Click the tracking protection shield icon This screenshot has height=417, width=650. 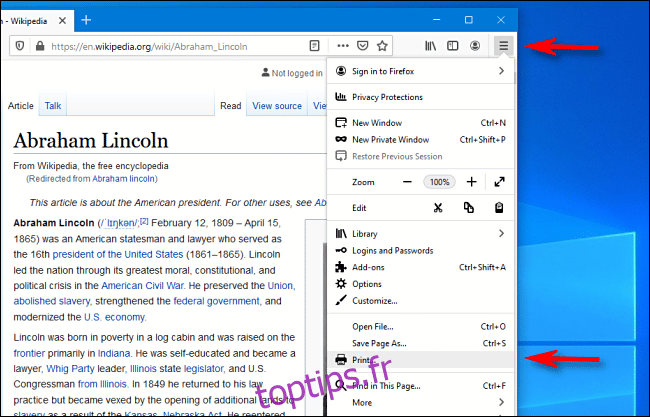point(19,46)
